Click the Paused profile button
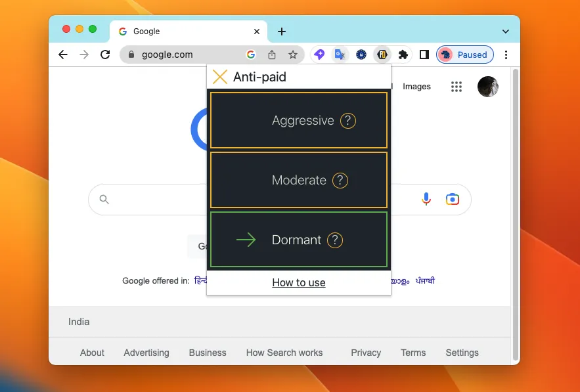This screenshot has height=392, width=580. 465,54
